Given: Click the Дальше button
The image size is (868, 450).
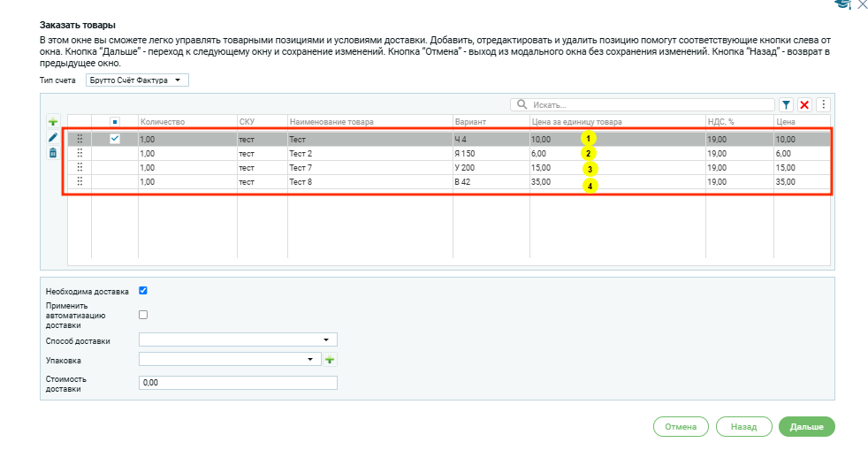Looking at the screenshot, I should tap(806, 426).
